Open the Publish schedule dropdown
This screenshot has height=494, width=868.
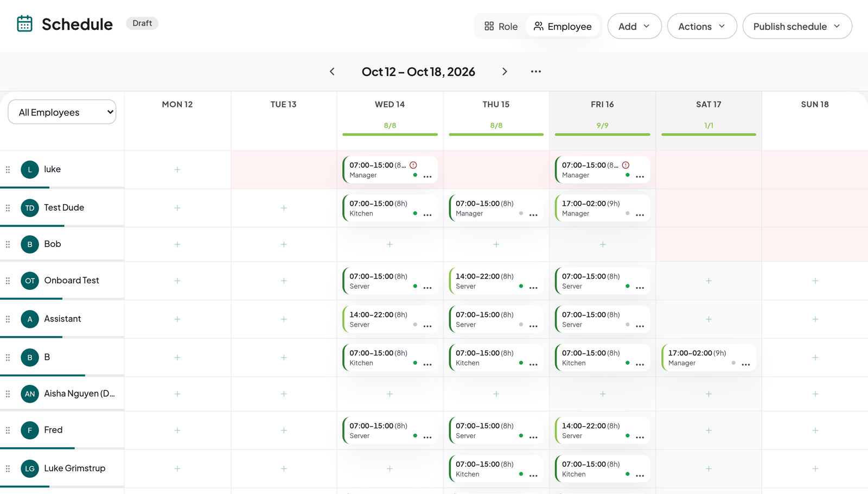click(797, 26)
